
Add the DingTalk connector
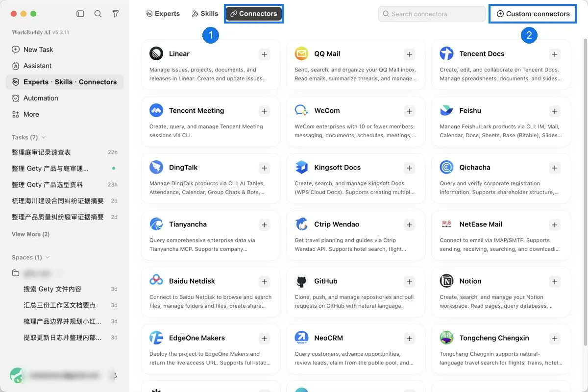pyautogui.click(x=265, y=168)
